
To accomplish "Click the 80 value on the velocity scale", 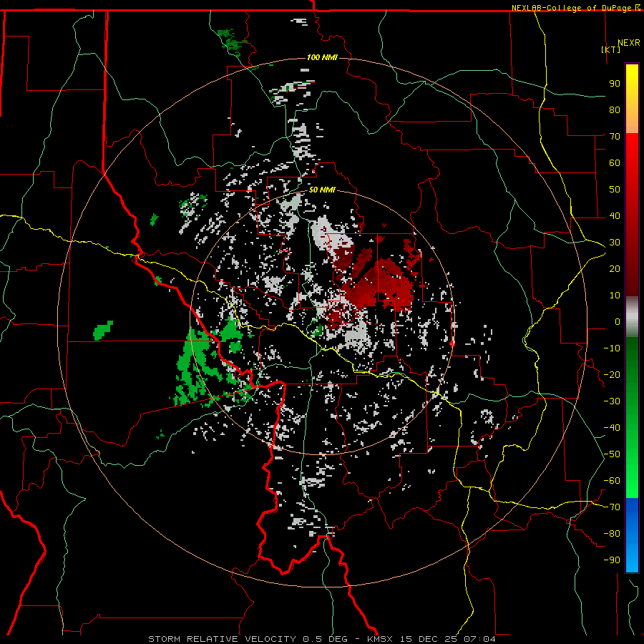I will [615, 109].
